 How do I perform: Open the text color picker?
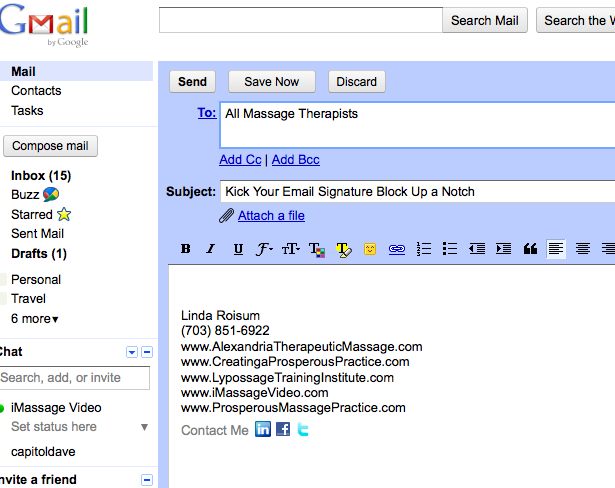317,249
